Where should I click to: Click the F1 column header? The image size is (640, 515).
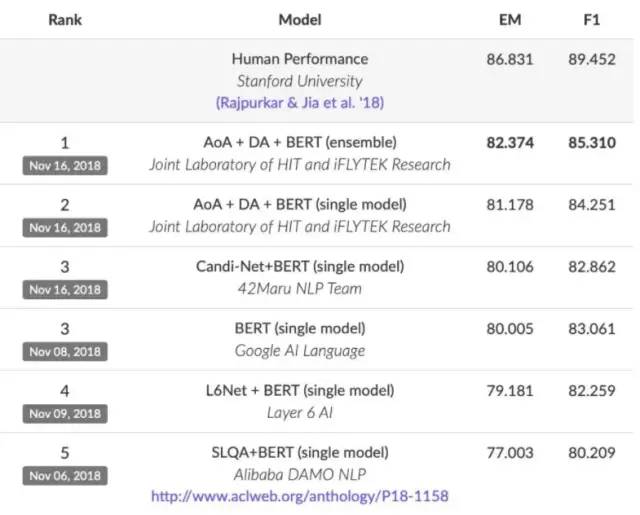pos(591,19)
